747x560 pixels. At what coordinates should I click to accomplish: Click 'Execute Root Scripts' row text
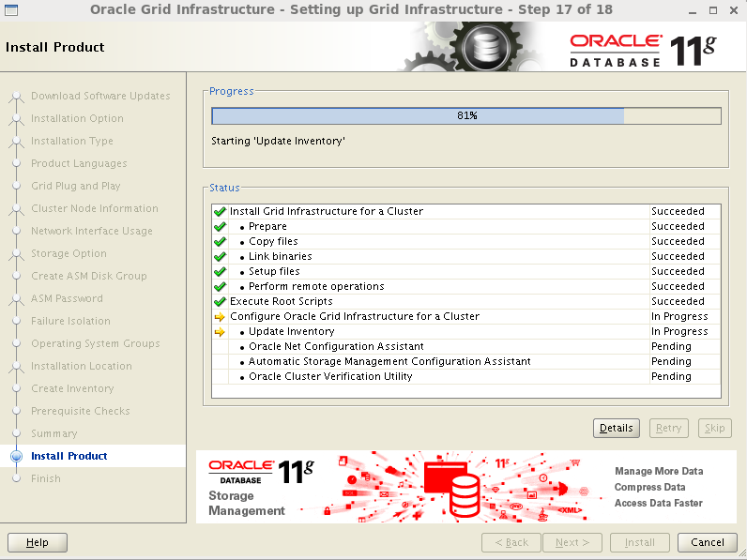(282, 301)
